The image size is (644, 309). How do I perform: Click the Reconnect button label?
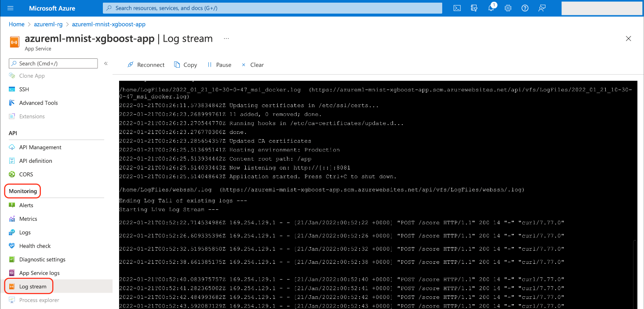tap(151, 65)
